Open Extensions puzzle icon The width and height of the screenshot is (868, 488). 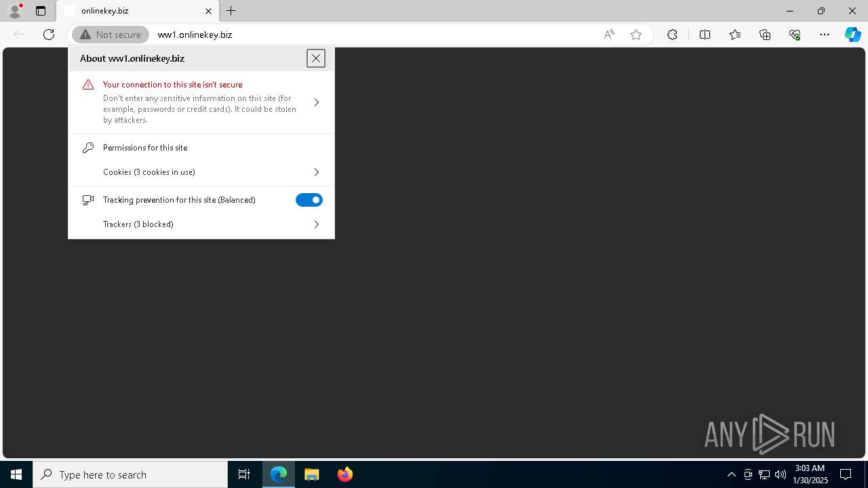click(672, 35)
